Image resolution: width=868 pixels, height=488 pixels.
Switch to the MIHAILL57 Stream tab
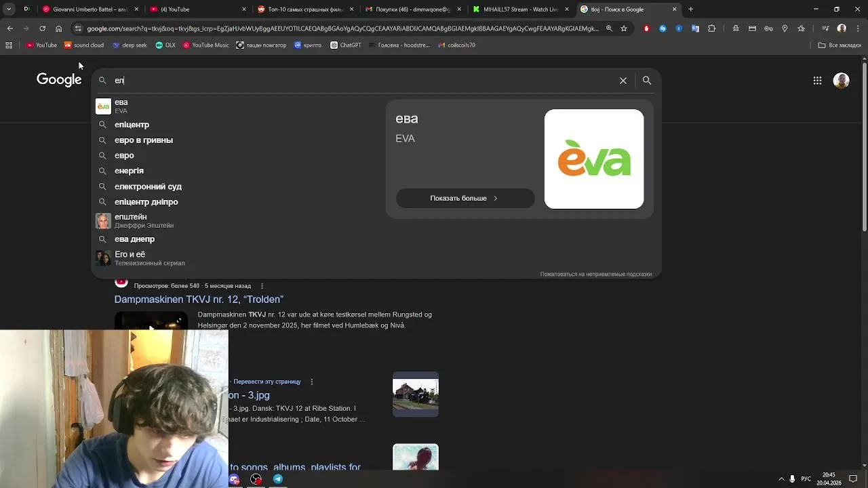point(521,9)
